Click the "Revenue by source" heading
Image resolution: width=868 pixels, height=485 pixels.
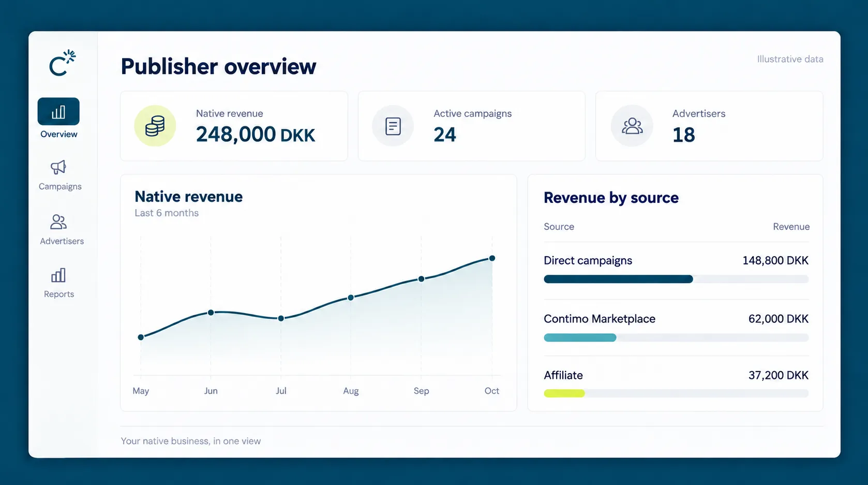point(611,198)
